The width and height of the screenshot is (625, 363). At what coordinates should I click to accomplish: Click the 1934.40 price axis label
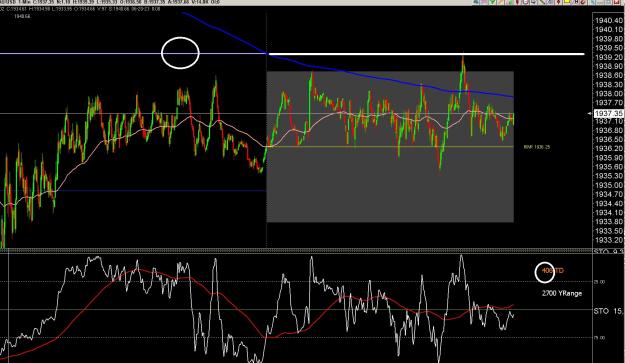click(609, 204)
